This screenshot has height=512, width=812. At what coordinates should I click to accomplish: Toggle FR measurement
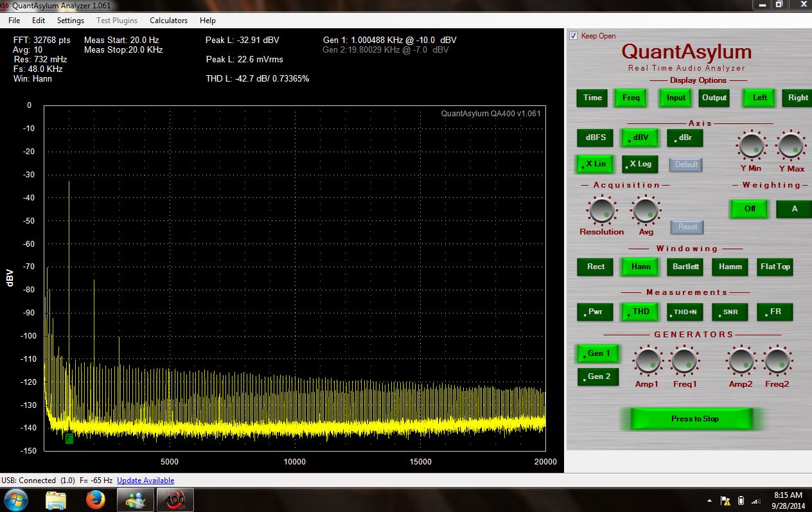tap(775, 312)
